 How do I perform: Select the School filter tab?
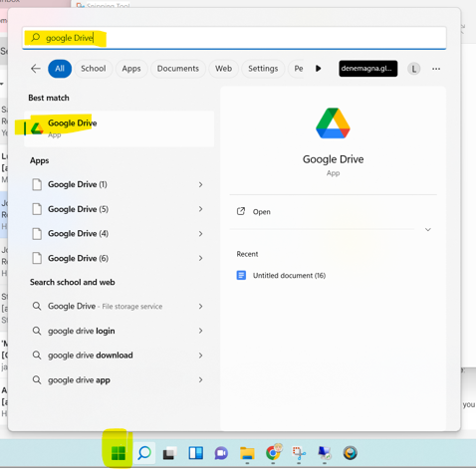[94, 69]
